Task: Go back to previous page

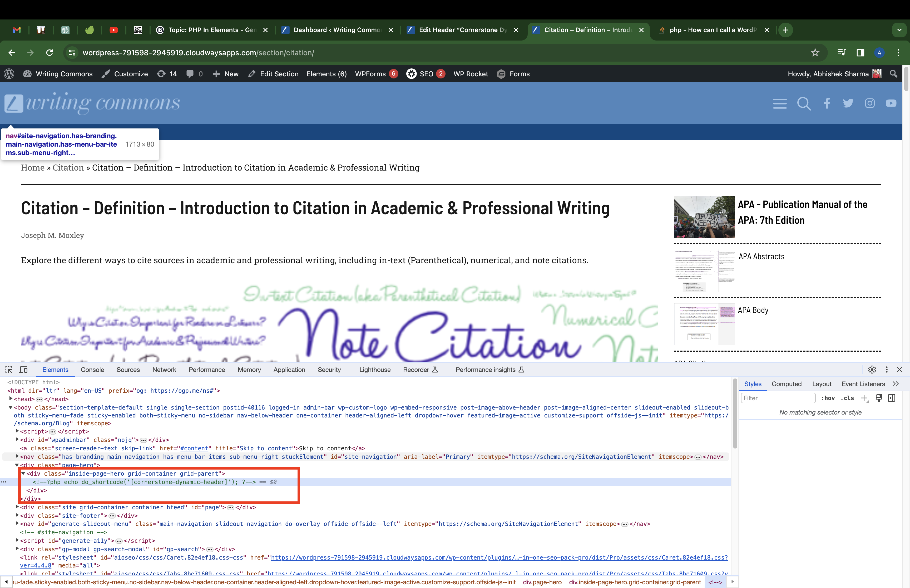Action: [12, 53]
